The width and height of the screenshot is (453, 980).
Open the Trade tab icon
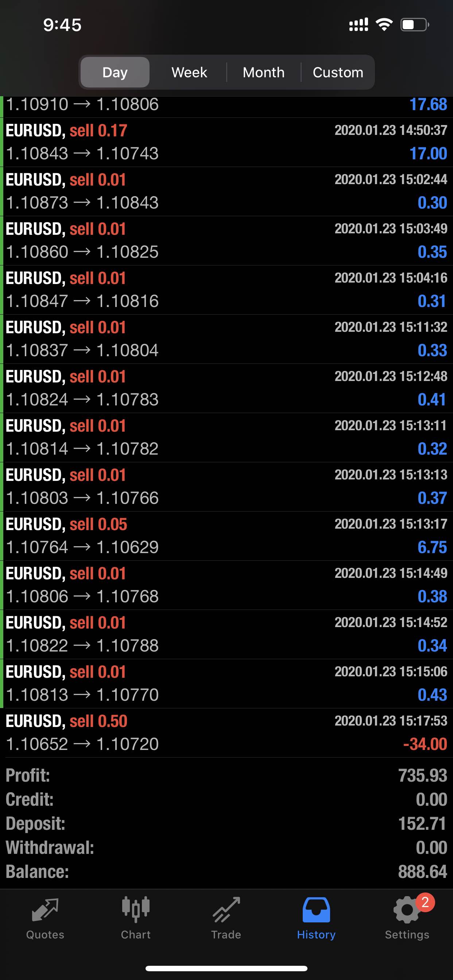pos(226,910)
